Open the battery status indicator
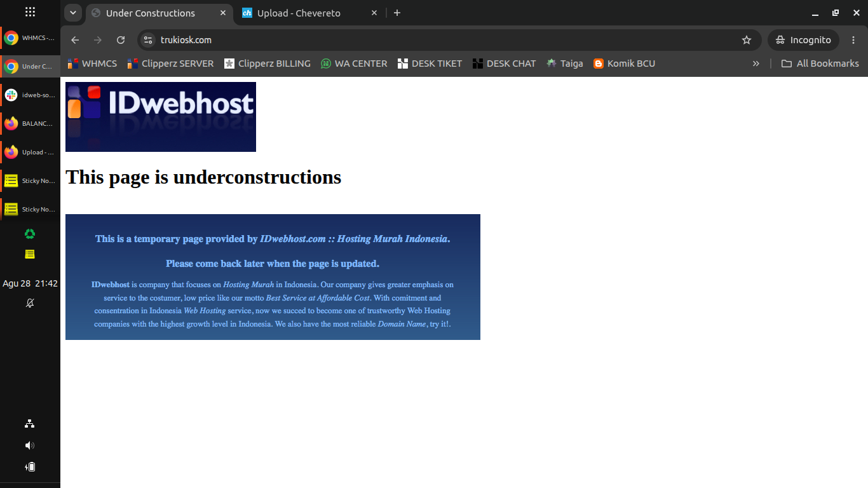868x488 pixels. [30, 467]
